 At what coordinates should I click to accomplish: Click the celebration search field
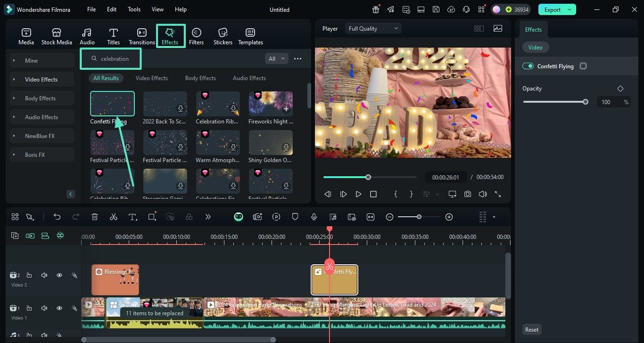(x=111, y=58)
